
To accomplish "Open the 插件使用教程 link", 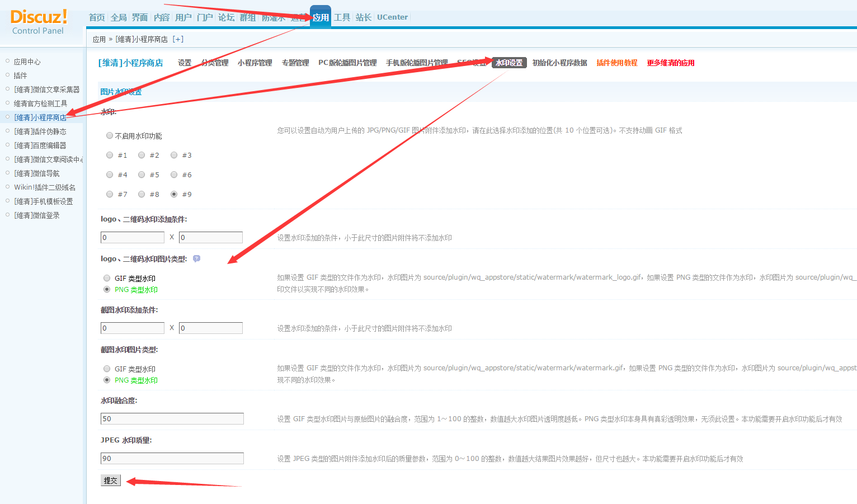I will (x=617, y=63).
